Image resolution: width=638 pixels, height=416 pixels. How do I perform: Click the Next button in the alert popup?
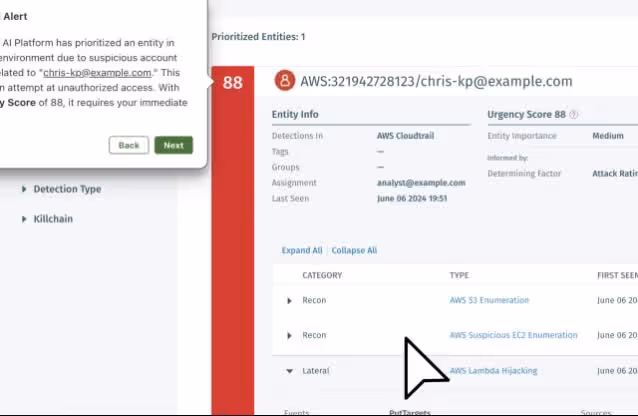[173, 145]
